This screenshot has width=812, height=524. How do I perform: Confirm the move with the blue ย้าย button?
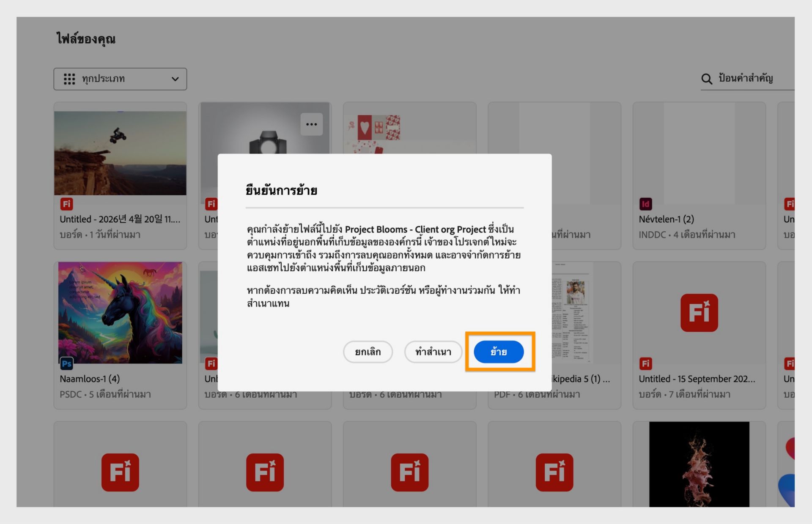499,352
